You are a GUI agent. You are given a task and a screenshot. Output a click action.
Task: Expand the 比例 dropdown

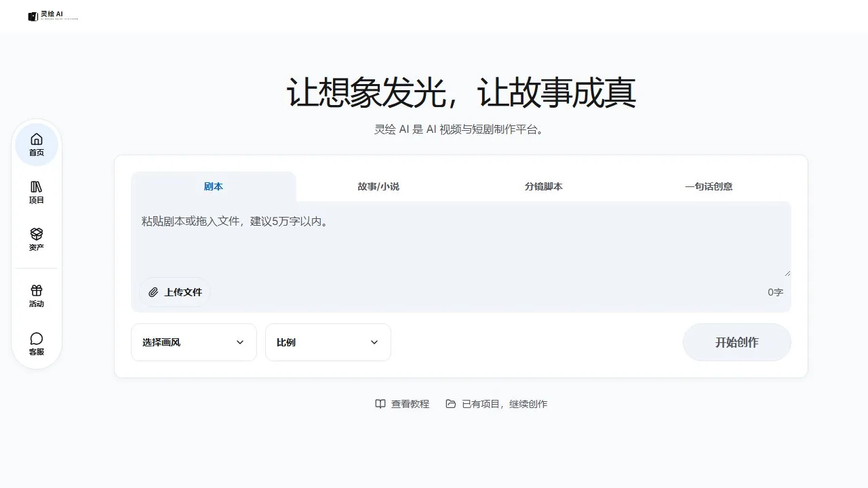click(x=328, y=342)
